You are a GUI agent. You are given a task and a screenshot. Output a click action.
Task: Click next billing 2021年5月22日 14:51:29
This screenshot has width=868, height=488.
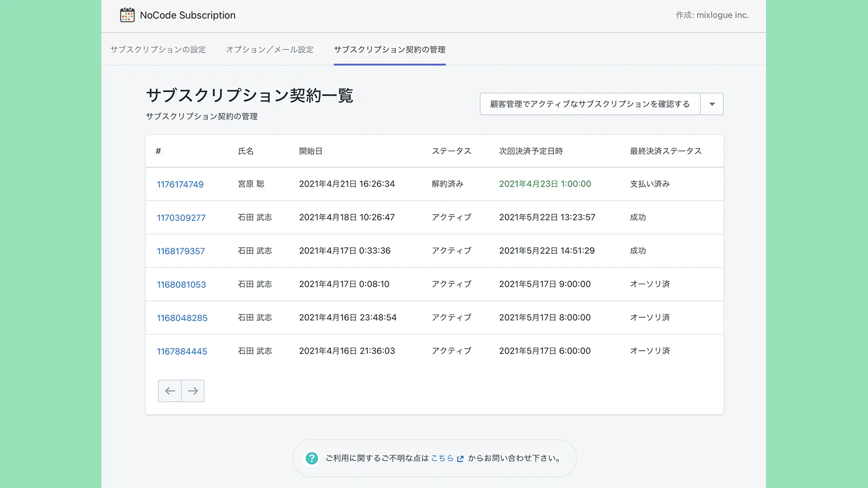click(547, 251)
